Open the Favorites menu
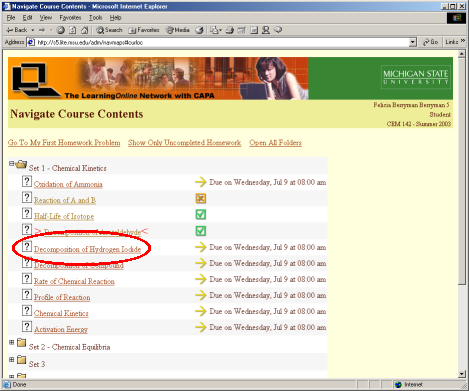469x391 pixels. coord(70,18)
